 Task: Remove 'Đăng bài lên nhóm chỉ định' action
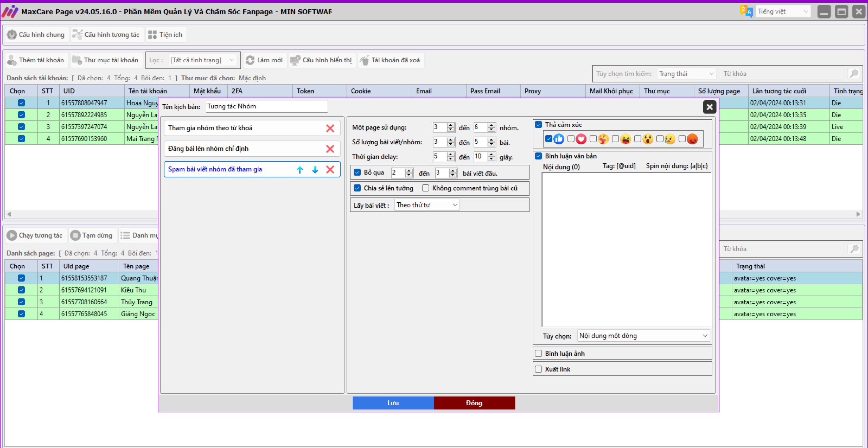point(330,149)
